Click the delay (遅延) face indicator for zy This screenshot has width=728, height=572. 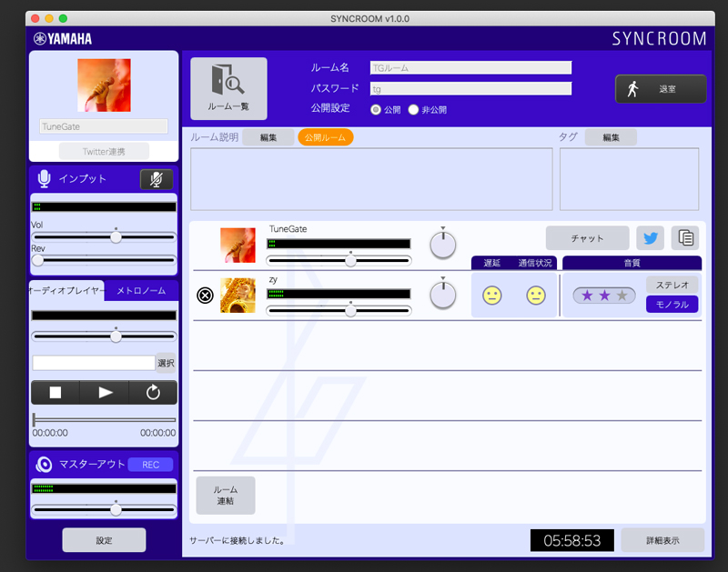pyautogui.click(x=491, y=295)
